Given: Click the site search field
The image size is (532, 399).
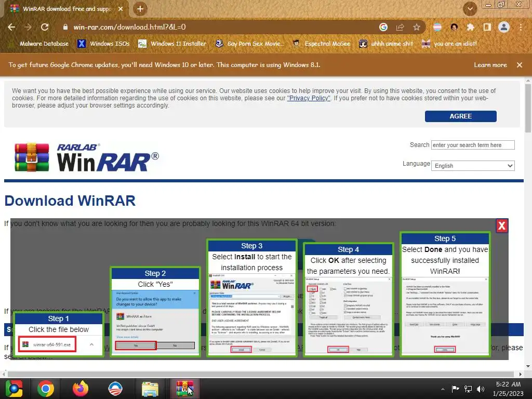Looking at the screenshot, I should click(473, 145).
